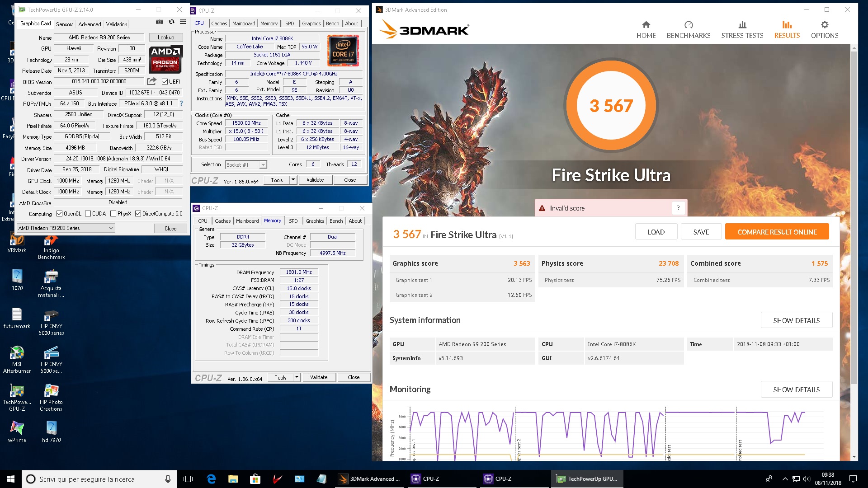
Task: Open 3DMark BENCHMARKS section
Action: click(x=688, y=30)
